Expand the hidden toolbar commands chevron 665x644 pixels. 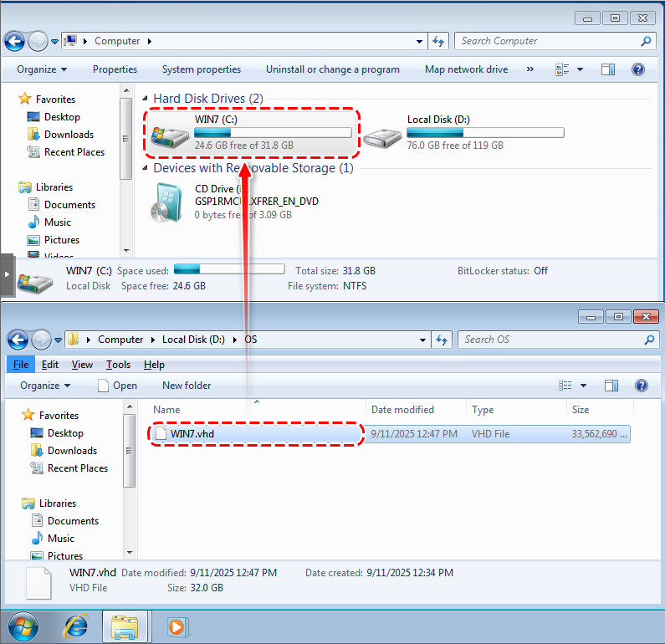tap(529, 69)
